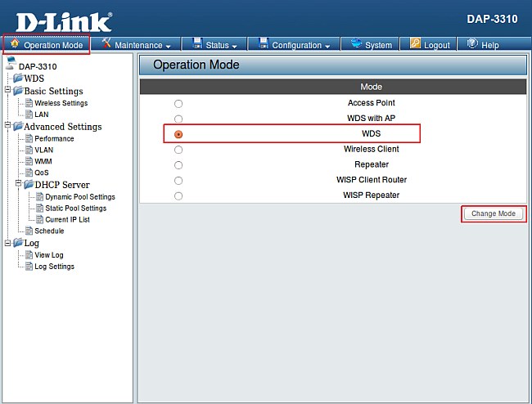Select the Access Point radio button

[178, 104]
